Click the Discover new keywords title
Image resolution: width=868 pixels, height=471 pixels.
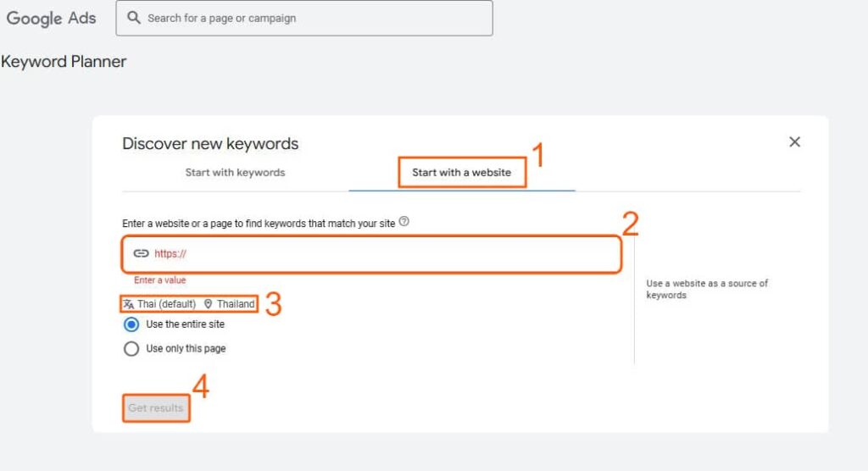click(x=210, y=144)
